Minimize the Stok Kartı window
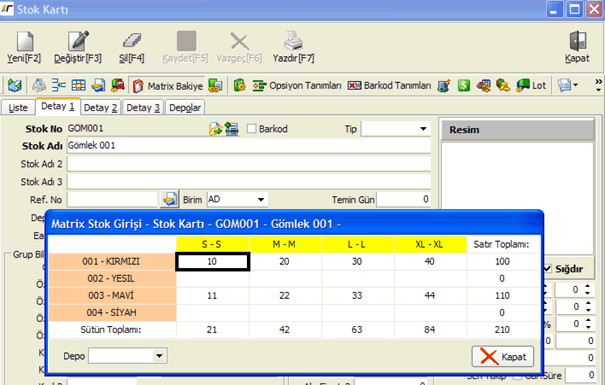605x385 pixels. (554, 10)
